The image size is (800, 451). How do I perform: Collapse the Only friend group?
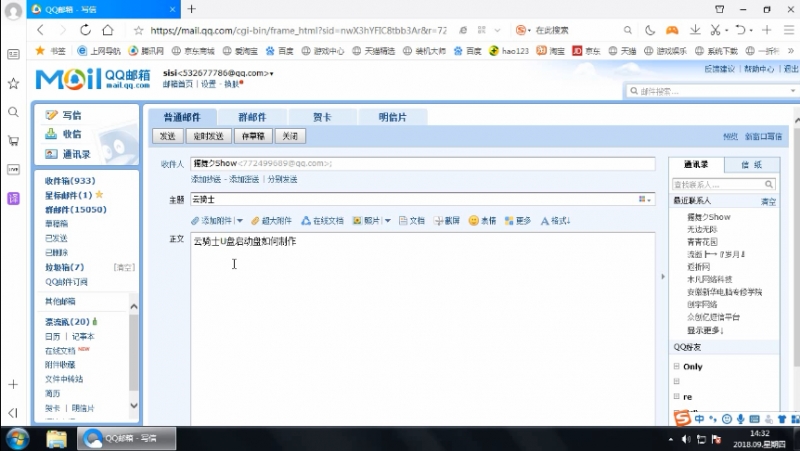677,366
